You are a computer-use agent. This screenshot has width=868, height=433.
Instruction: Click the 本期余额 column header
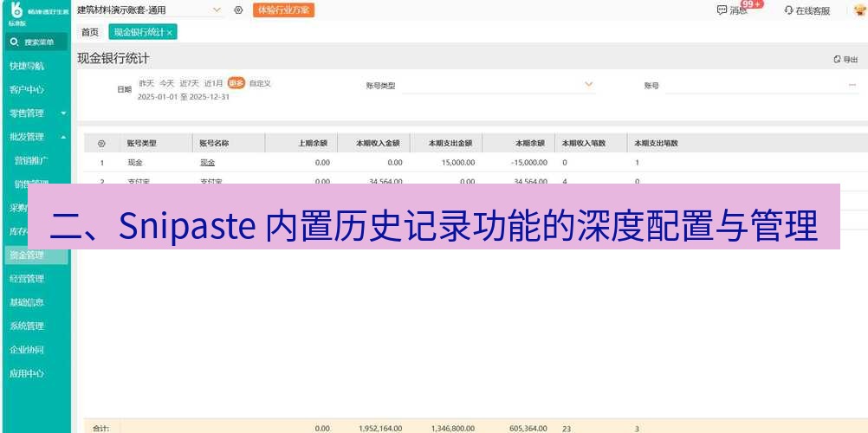[530, 144]
